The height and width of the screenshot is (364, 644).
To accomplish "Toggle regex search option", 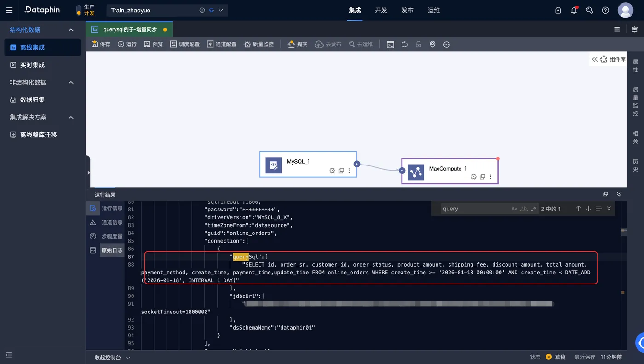I will click(x=534, y=209).
